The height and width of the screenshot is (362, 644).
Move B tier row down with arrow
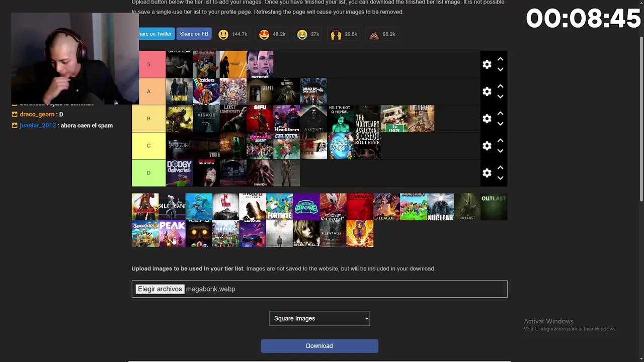click(x=500, y=124)
